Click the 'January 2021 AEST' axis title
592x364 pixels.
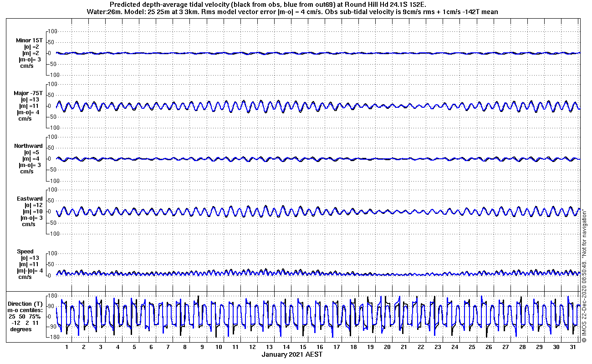point(292,354)
